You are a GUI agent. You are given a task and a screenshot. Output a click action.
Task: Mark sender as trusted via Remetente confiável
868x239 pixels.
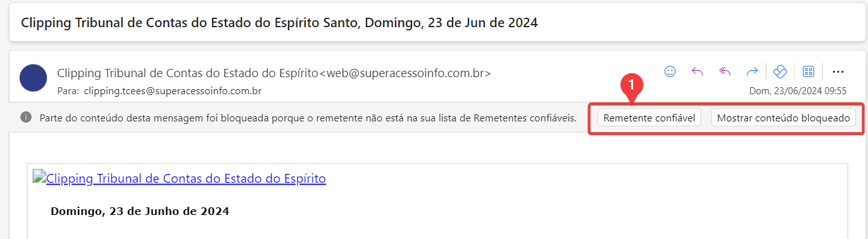point(649,118)
